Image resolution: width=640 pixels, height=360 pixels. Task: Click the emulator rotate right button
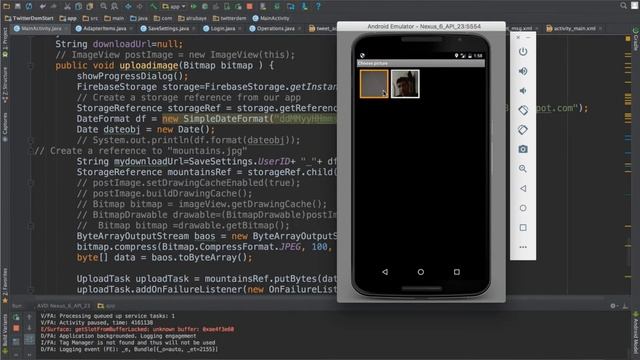(523, 130)
